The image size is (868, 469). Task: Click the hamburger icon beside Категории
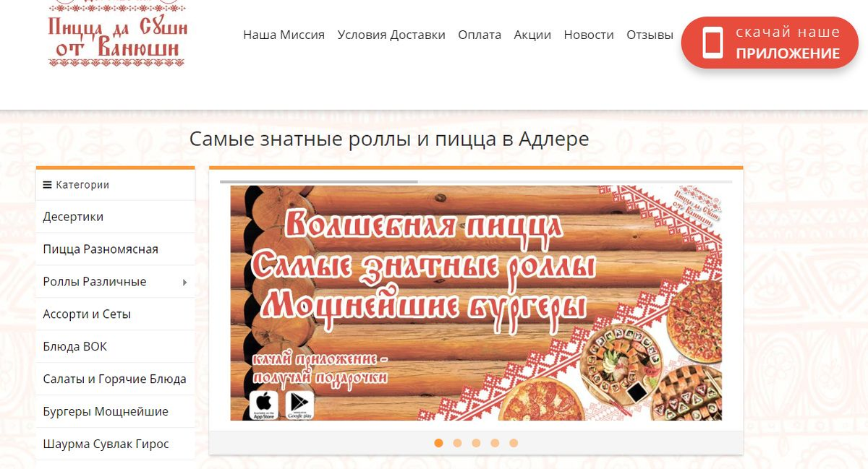[48, 185]
